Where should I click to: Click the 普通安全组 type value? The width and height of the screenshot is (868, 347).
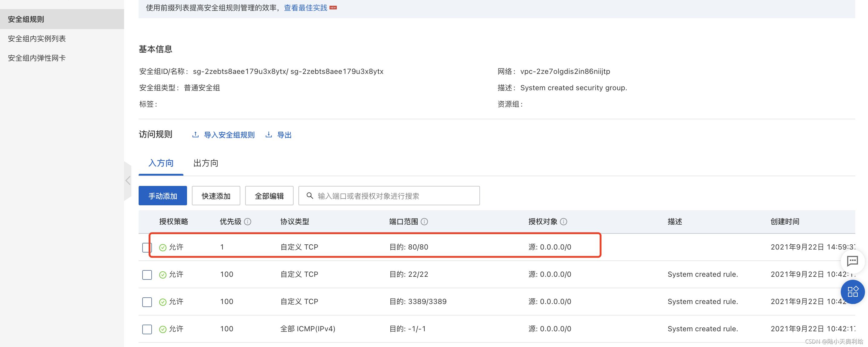point(202,88)
